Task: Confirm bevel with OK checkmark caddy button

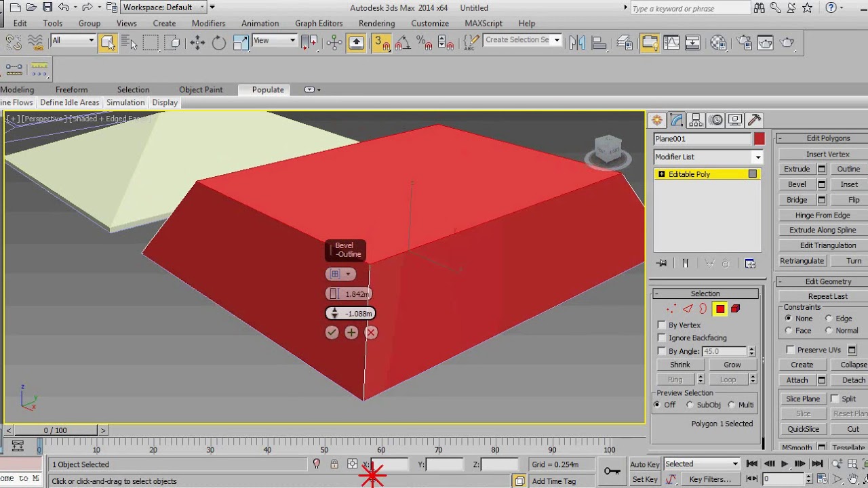Action: click(332, 333)
